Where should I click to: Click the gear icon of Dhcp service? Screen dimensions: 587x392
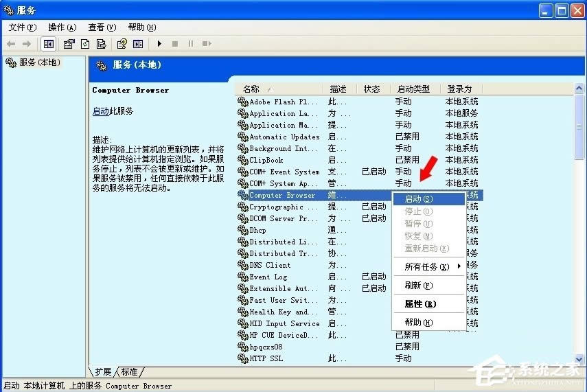click(243, 230)
